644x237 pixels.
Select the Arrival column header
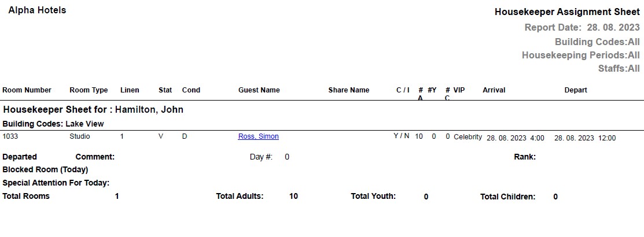tap(494, 90)
